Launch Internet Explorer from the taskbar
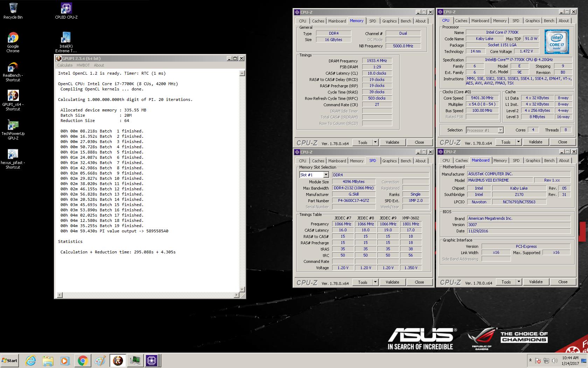The image size is (588, 368). (31, 361)
